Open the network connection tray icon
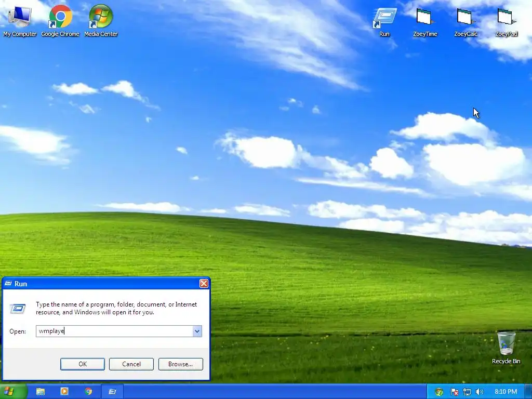The height and width of the screenshot is (399, 532). [x=467, y=392]
